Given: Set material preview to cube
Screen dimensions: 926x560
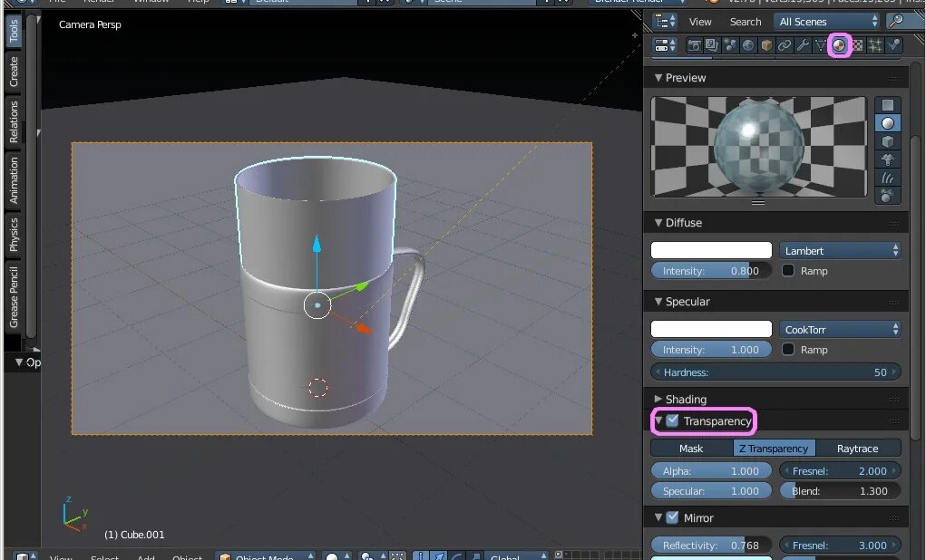Looking at the screenshot, I should coord(888,141).
